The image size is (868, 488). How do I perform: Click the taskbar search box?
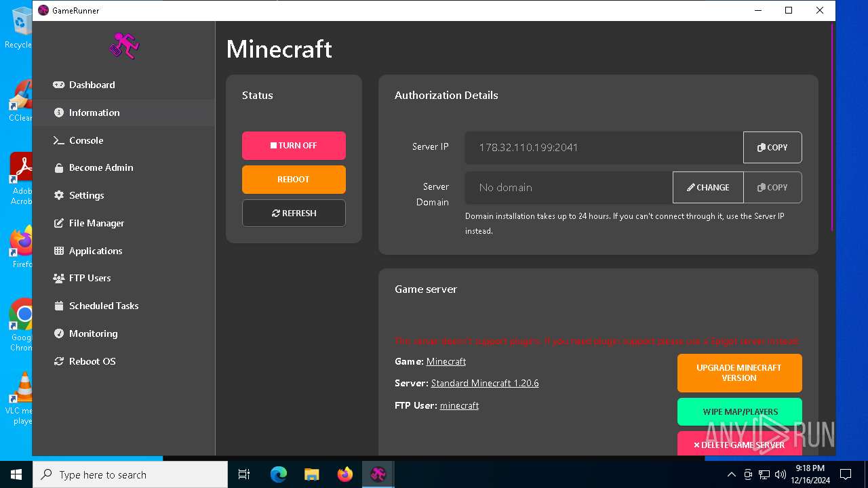tap(130, 474)
